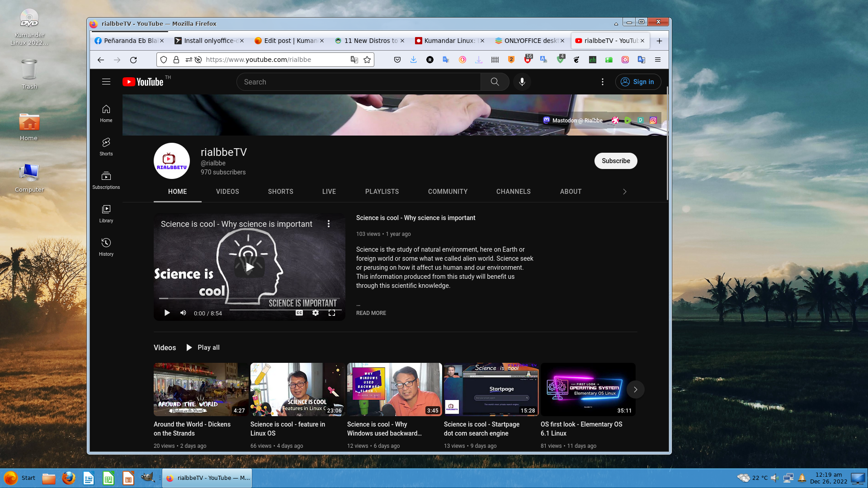Go back with Firefox back arrow

101,60
